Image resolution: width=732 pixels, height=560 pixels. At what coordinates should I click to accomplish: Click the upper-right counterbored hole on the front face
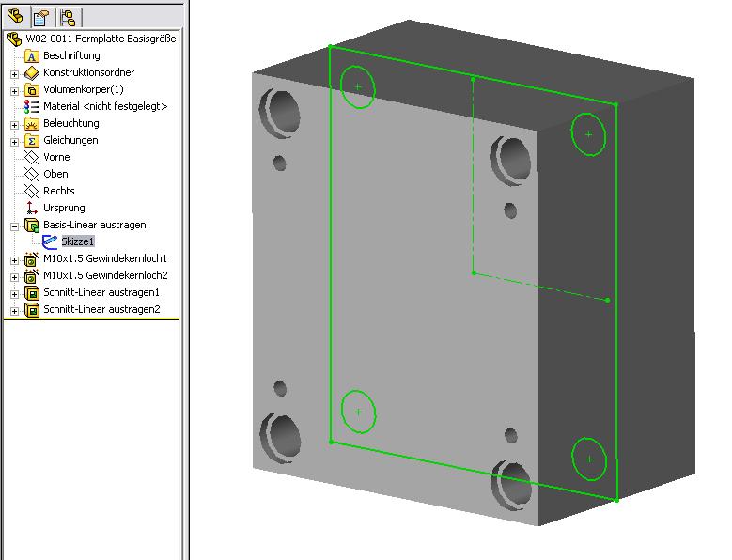512,161
